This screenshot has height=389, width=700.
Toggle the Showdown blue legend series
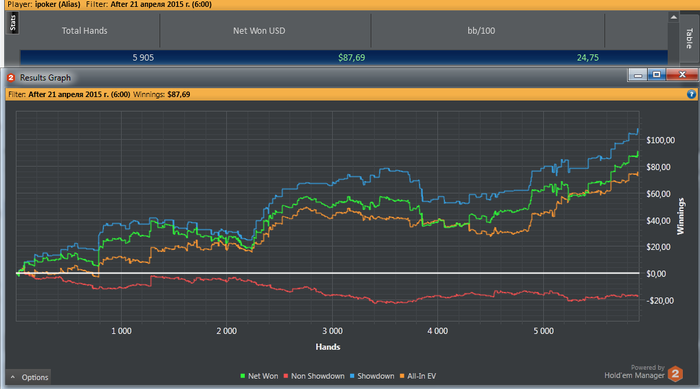[372, 376]
